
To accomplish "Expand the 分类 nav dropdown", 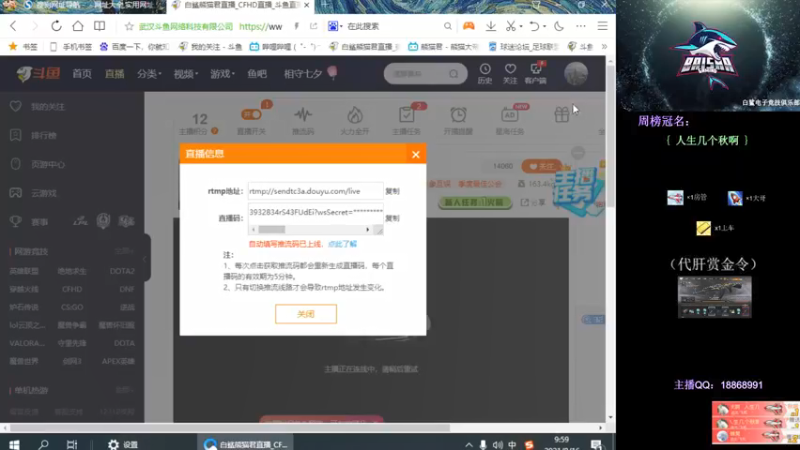I will 148,74.
